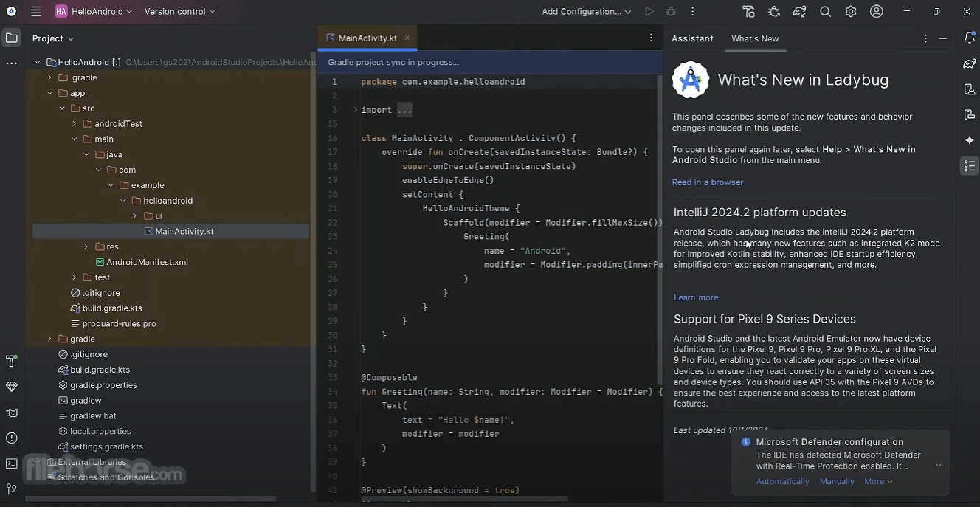The image size is (980, 507).
Task: Click Manually in Defender notification
Action: click(837, 481)
